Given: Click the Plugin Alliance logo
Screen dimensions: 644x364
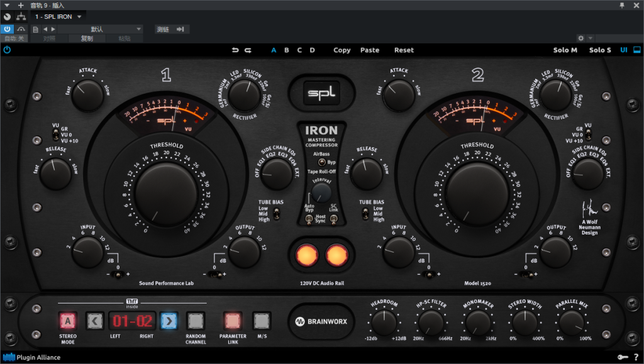Looking at the screenshot, I should (32, 358).
